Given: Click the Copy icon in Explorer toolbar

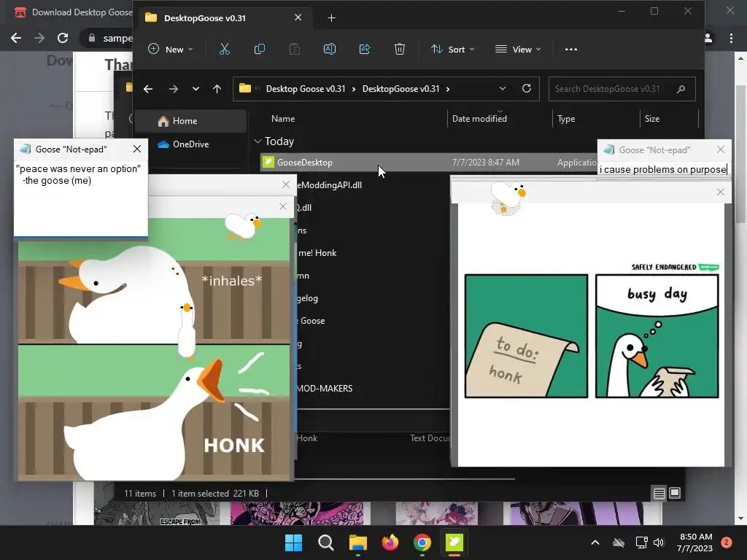Looking at the screenshot, I should pos(260,49).
